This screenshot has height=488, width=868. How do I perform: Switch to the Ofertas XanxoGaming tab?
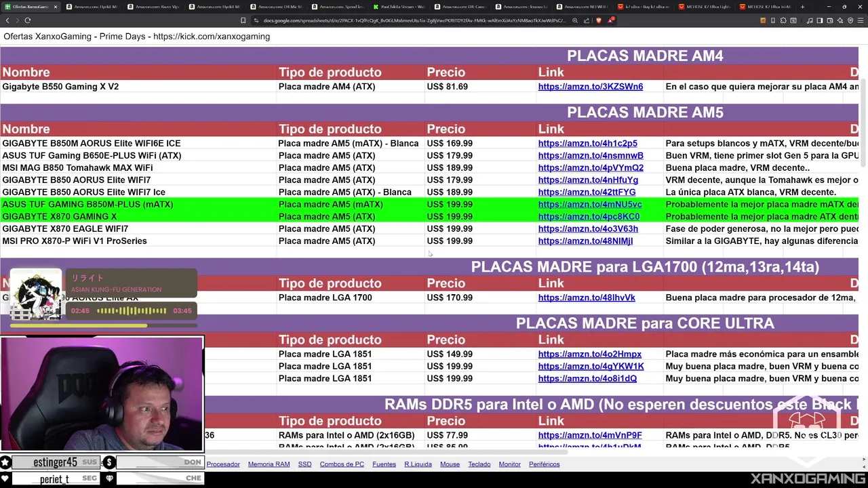coord(31,7)
